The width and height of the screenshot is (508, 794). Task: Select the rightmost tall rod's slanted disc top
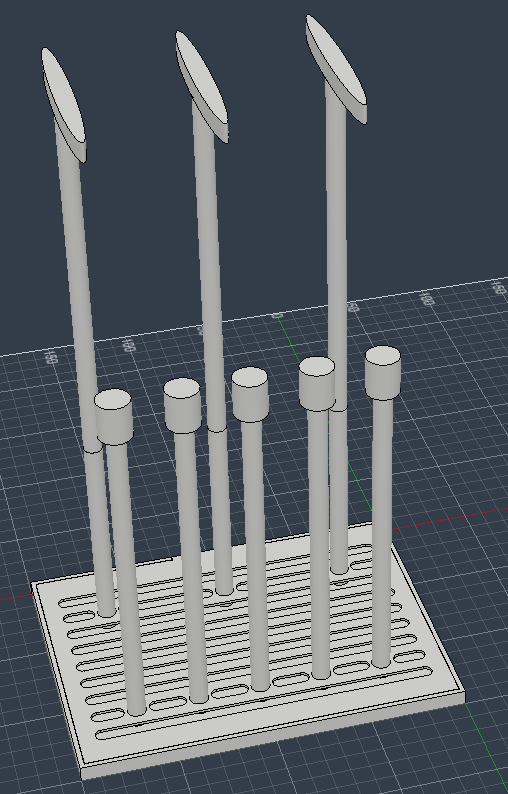pos(336,69)
